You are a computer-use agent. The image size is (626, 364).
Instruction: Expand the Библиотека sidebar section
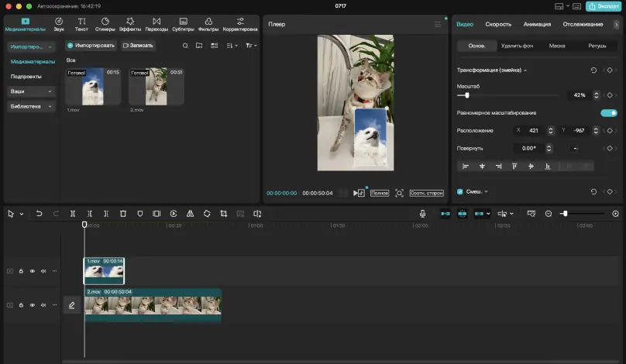point(31,107)
